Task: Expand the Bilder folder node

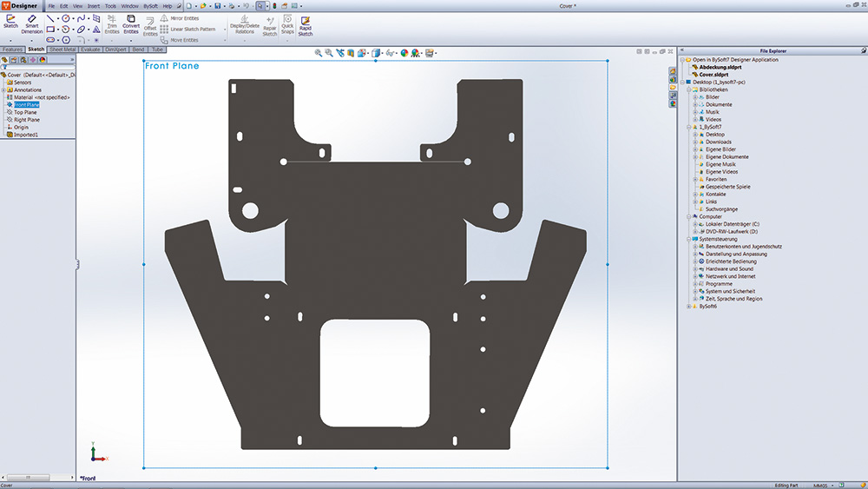Action: click(x=695, y=97)
